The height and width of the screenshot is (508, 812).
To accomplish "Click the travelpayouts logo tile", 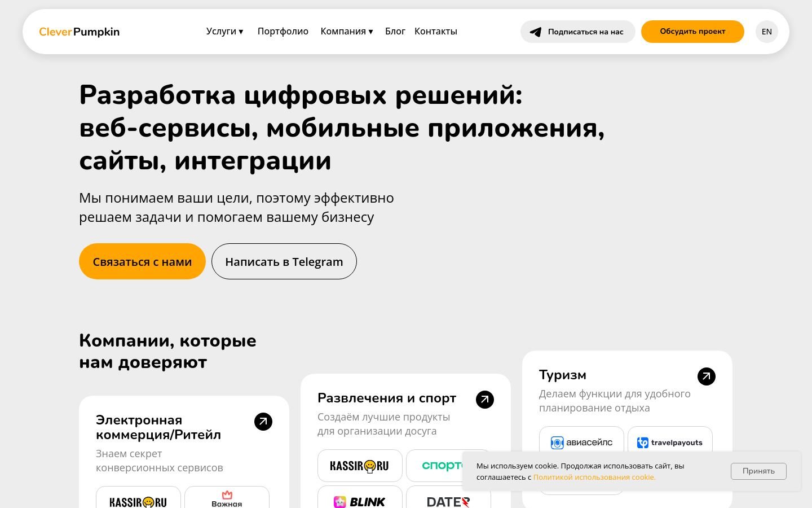I will [670, 443].
